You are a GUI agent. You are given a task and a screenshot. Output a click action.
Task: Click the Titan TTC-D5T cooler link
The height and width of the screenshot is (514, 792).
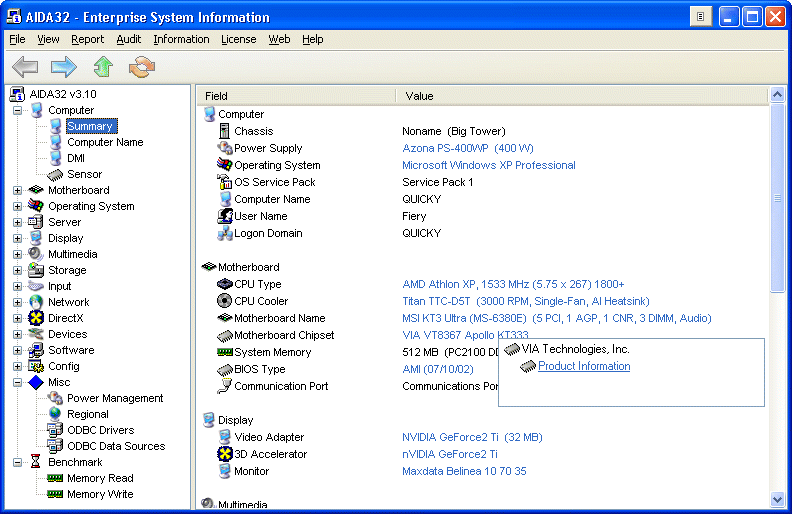coord(526,301)
